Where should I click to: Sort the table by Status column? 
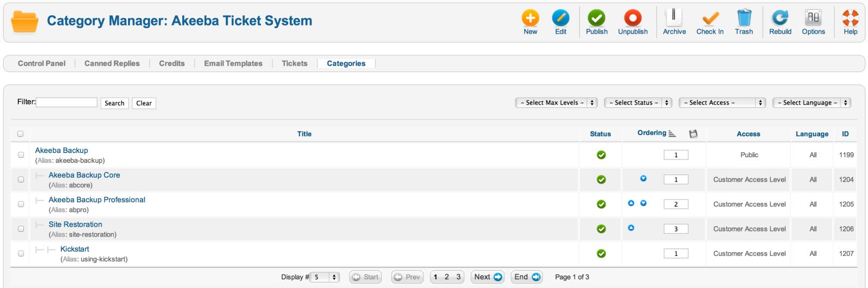pyautogui.click(x=601, y=134)
